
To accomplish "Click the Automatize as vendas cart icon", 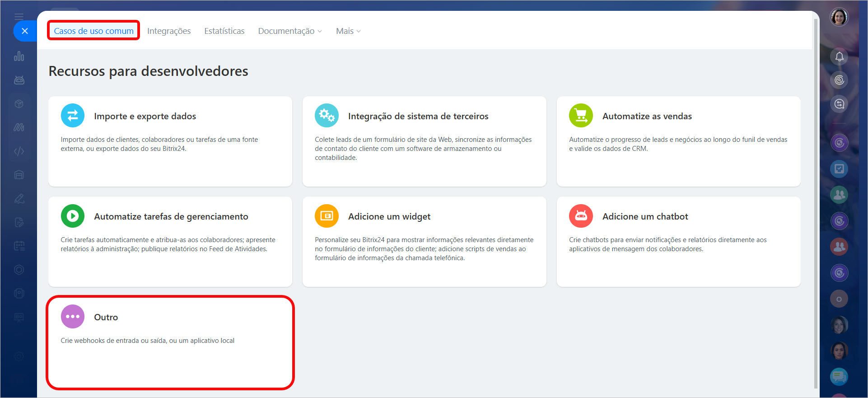I will [x=581, y=116].
